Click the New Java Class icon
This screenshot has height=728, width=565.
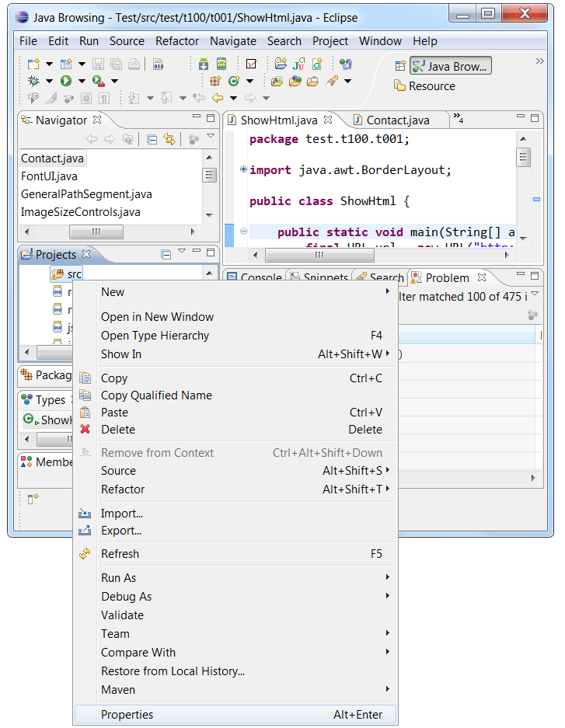coord(234,82)
